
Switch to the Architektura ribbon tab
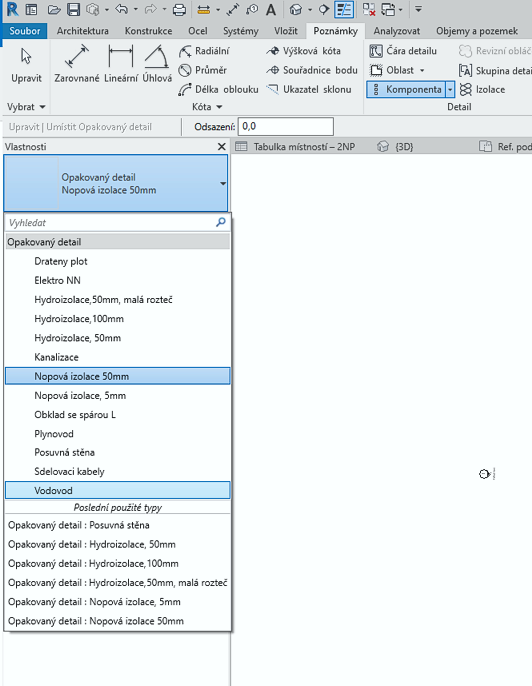click(83, 31)
